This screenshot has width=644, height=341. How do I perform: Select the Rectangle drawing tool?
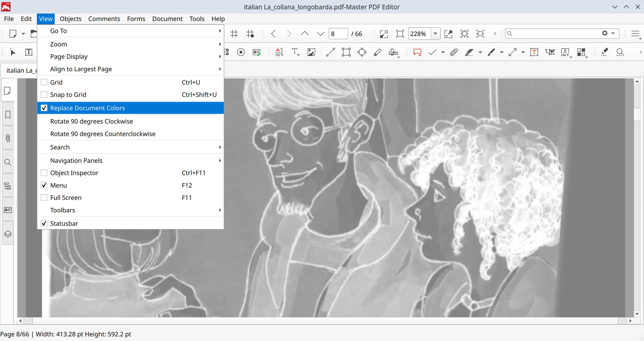pyautogui.click(x=346, y=52)
